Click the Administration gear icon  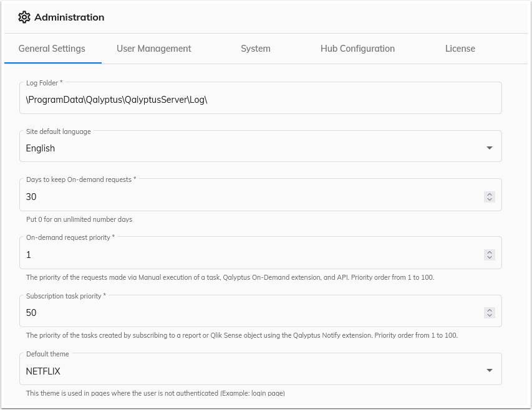pos(24,17)
